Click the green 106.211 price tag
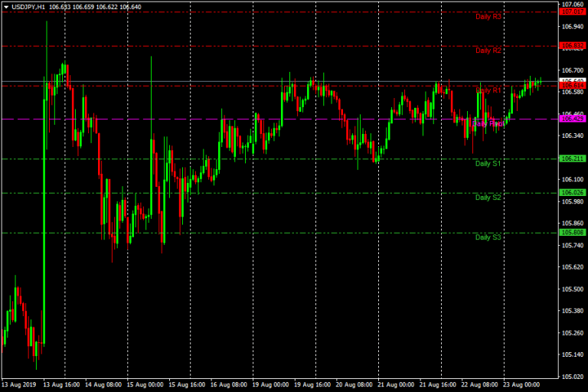The width and height of the screenshot is (588, 392). coord(573,158)
